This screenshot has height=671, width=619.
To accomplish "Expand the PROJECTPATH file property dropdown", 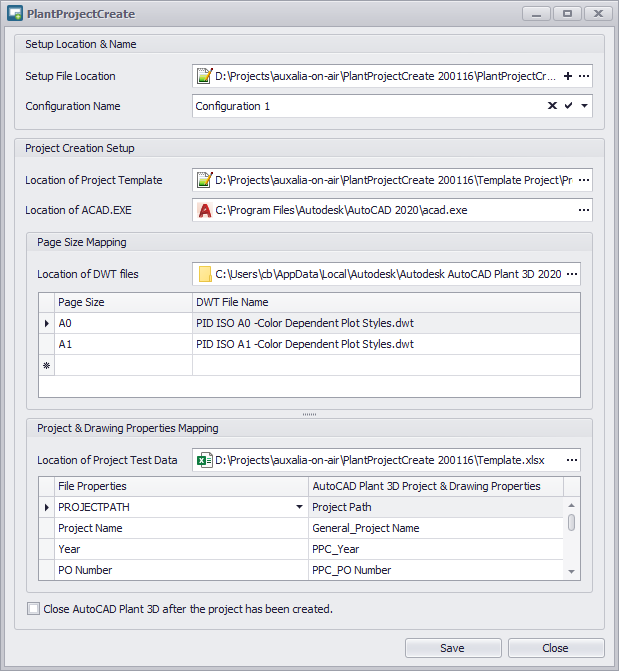I will [300, 507].
